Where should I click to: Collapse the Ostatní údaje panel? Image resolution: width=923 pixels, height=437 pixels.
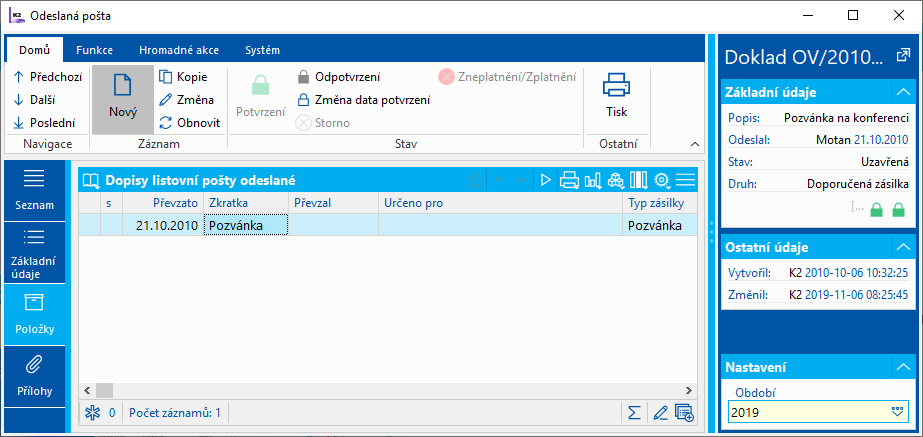click(x=902, y=247)
